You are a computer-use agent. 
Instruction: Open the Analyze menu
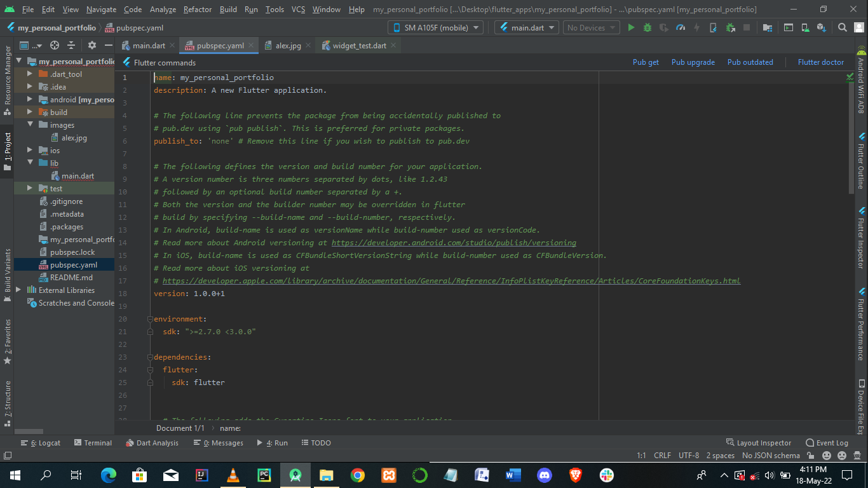[x=163, y=10]
